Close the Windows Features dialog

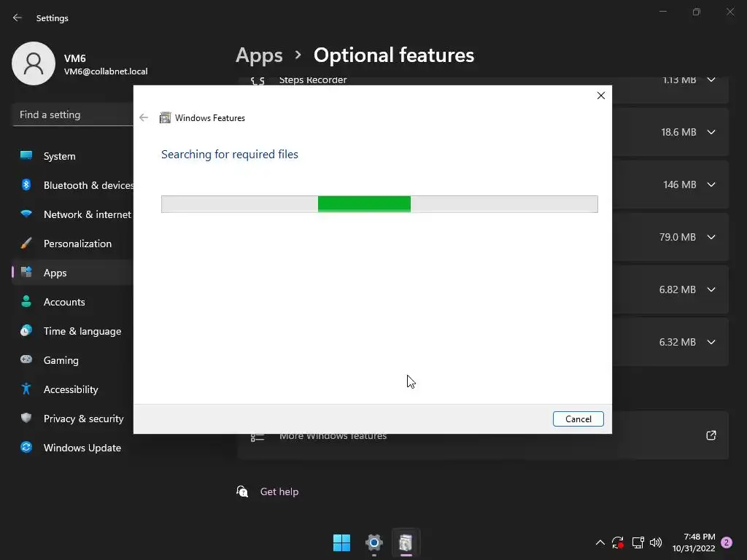(601, 96)
